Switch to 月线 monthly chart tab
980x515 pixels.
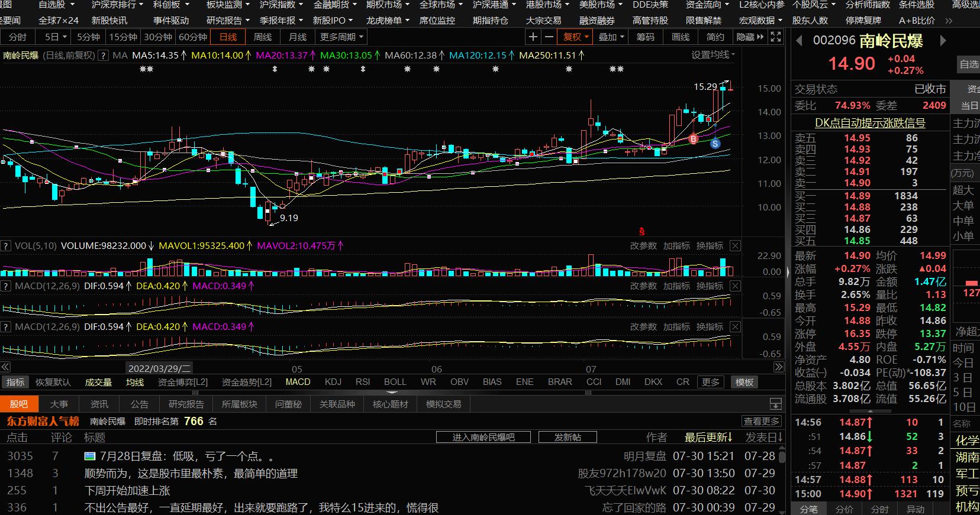pos(298,37)
